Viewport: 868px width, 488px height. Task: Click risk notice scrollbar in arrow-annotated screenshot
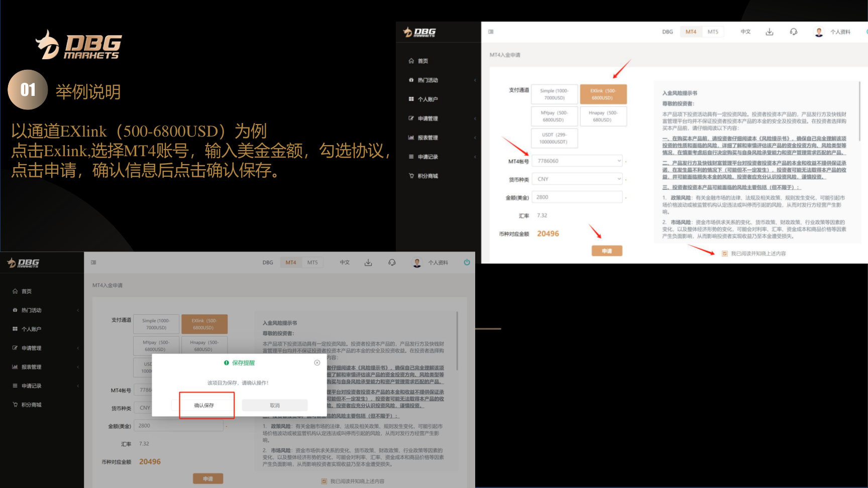tap(859, 111)
